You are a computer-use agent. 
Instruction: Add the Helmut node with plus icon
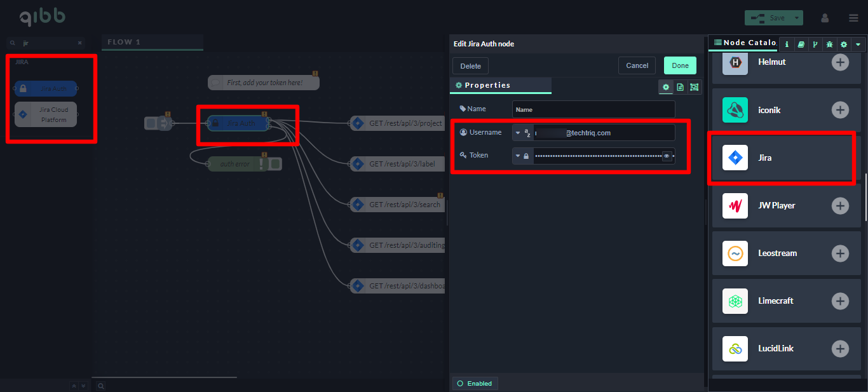point(840,62)
